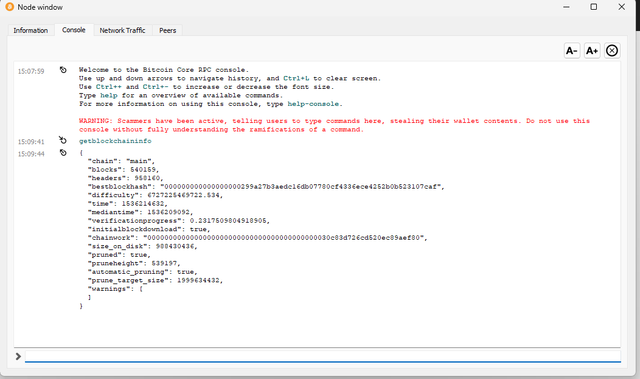Click the automatic_pruning line
Image resolution: width=640 pixels, height=379 pixels.
(x=142, y=272)
